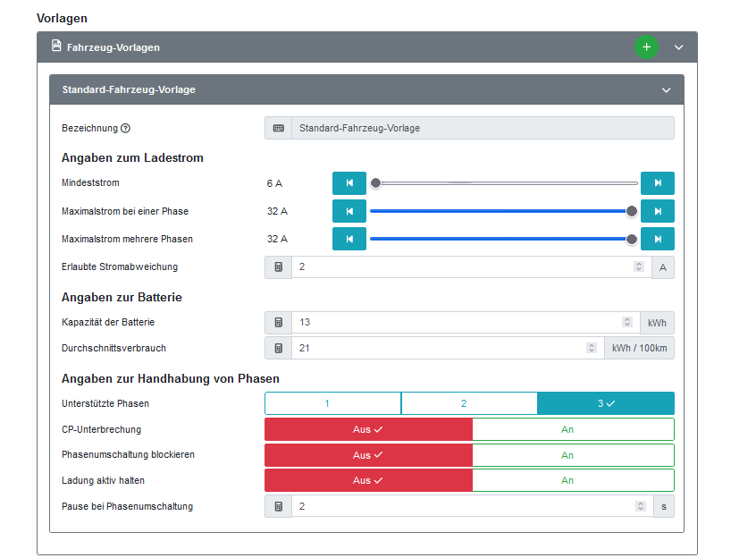The width and height of the screenshot is (756, 558).
Task: Click the Mindeststrom slider handle
Action: click(x=376, y=183)
